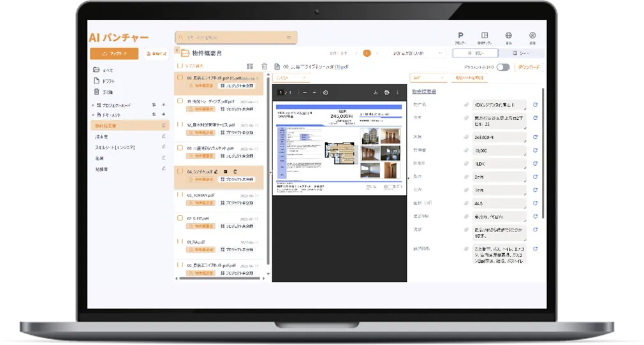This screenshot has height=345, width=644.
Task: Toggle the document lock switch
Action: (x=503, y=67)
